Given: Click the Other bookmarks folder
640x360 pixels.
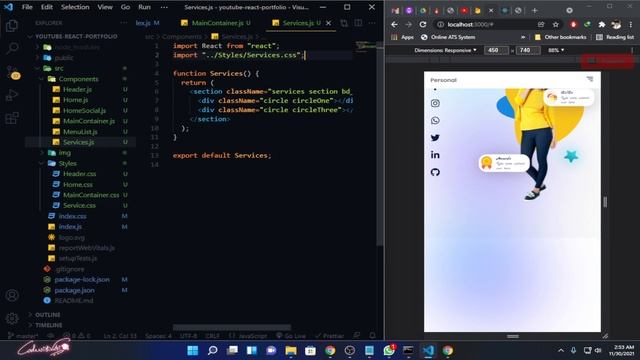Looking at the screenshot, I should 560,37.
